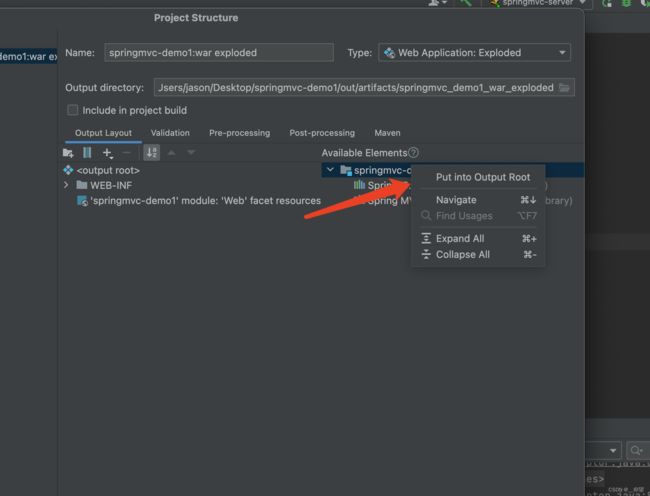Open the Pre-processing tab

[240, 133]
